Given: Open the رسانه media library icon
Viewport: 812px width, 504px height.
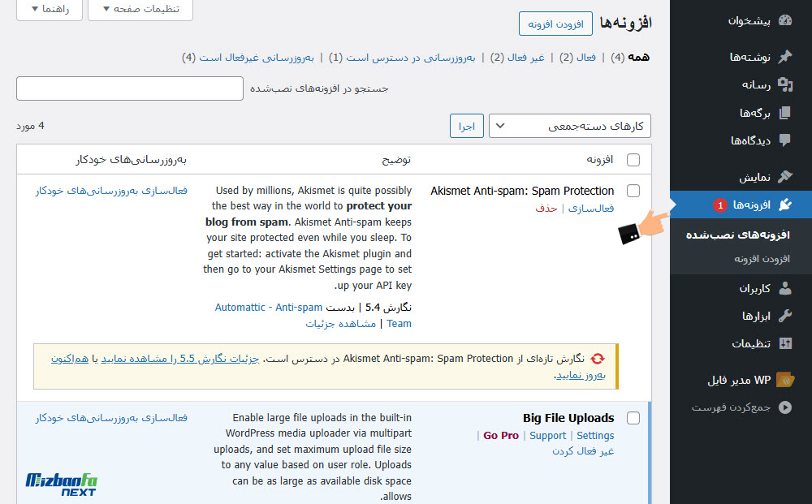Looking at the screenshot, I should [784, 84].
